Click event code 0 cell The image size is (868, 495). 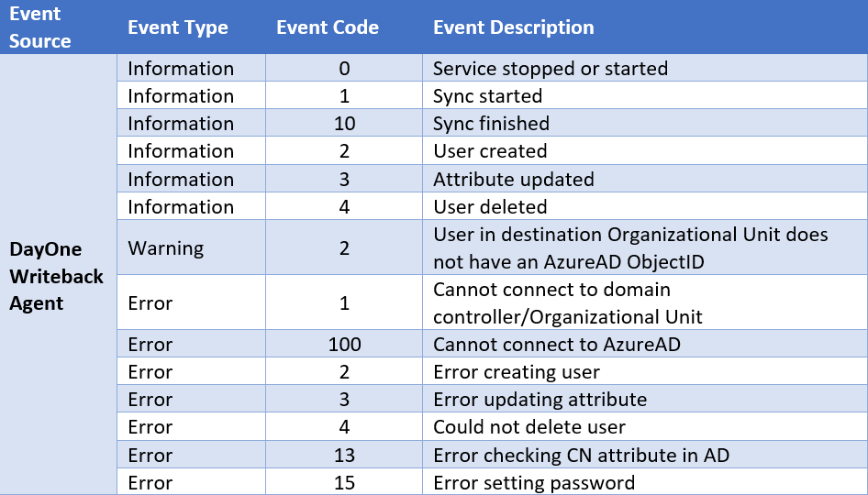344,68
